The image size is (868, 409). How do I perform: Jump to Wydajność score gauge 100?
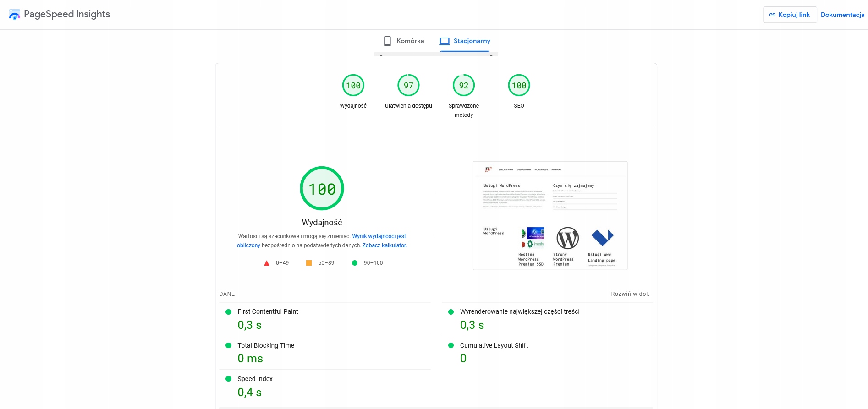pyautogui.click(x=353, y=85)
